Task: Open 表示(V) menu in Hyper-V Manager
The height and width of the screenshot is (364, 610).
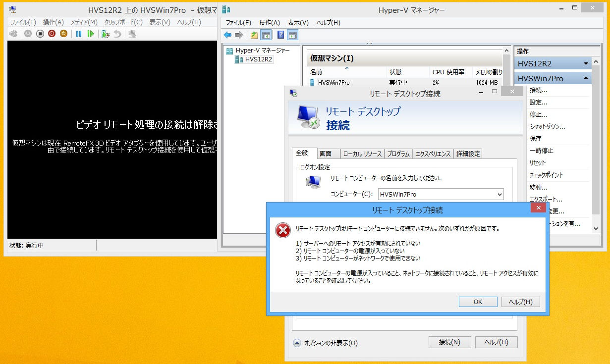Action: (x=298, y=23)
